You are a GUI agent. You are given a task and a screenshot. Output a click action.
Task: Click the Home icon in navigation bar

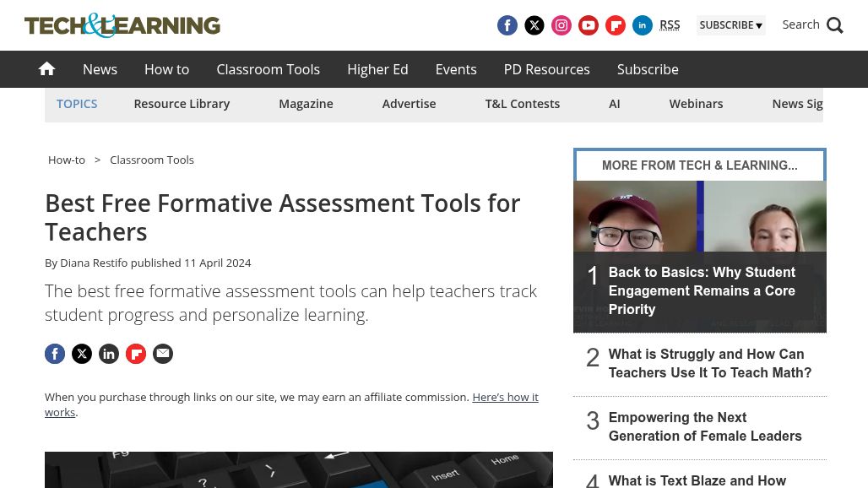(x=46, y=69)
